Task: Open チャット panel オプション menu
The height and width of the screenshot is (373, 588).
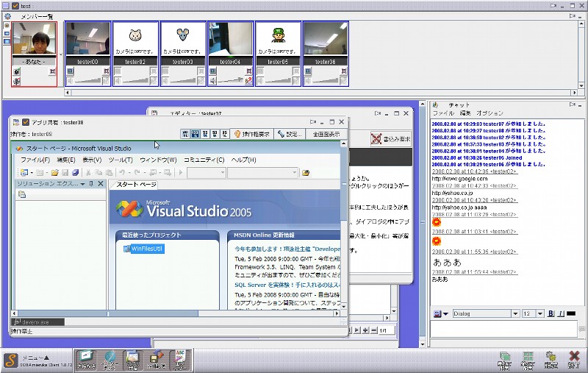Action: pyautogui.click(x=490, y=113)
